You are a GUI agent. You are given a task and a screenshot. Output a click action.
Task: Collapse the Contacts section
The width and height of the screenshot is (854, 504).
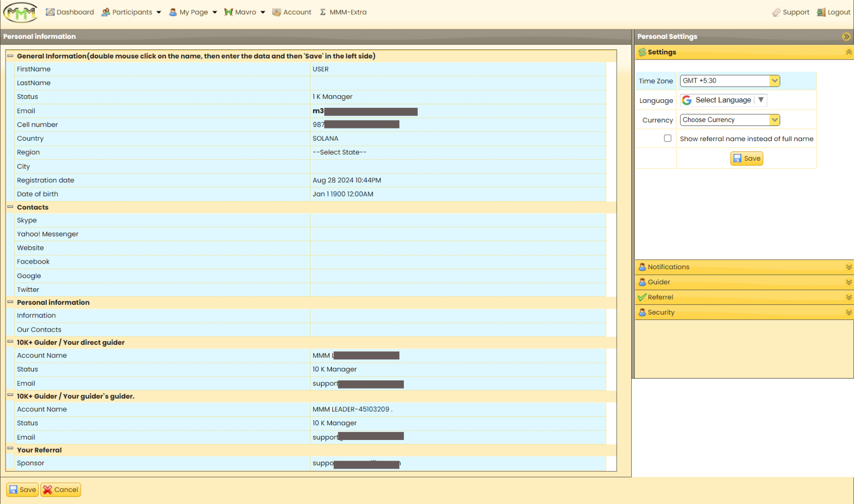click(x=10, y=207)
